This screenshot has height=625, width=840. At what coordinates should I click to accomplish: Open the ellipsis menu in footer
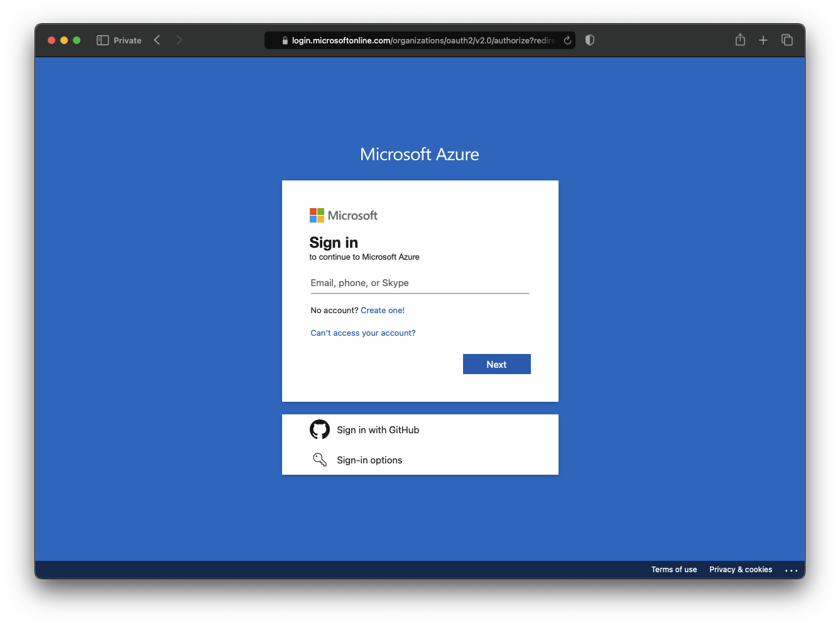click(791, 570)
